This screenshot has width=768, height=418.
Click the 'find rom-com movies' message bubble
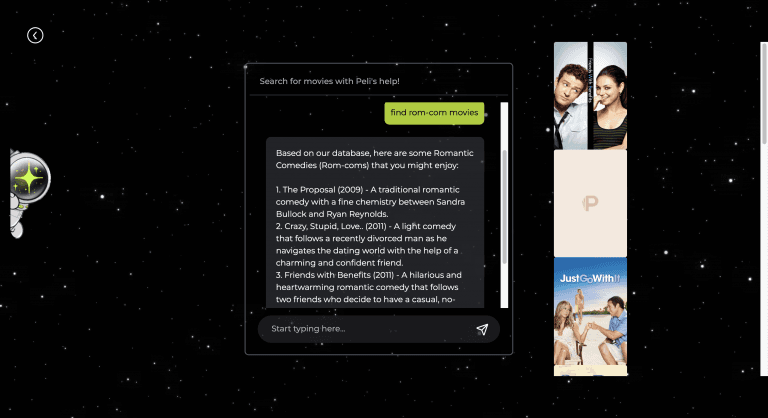tap(434, 113)
